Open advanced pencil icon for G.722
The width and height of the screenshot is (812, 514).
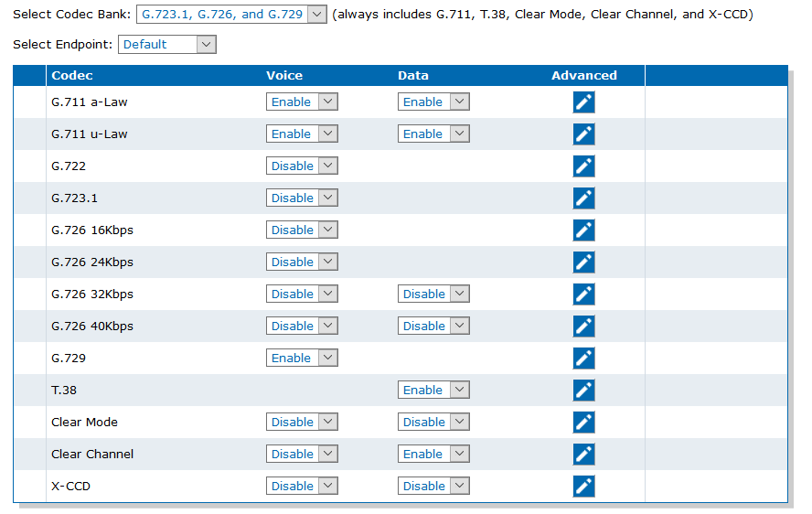tap(583, 166)
